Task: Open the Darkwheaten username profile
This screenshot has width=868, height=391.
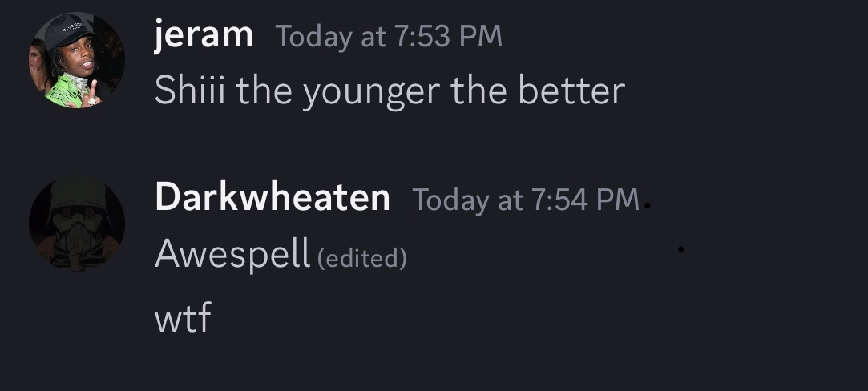Action: (x=273, y=198)
